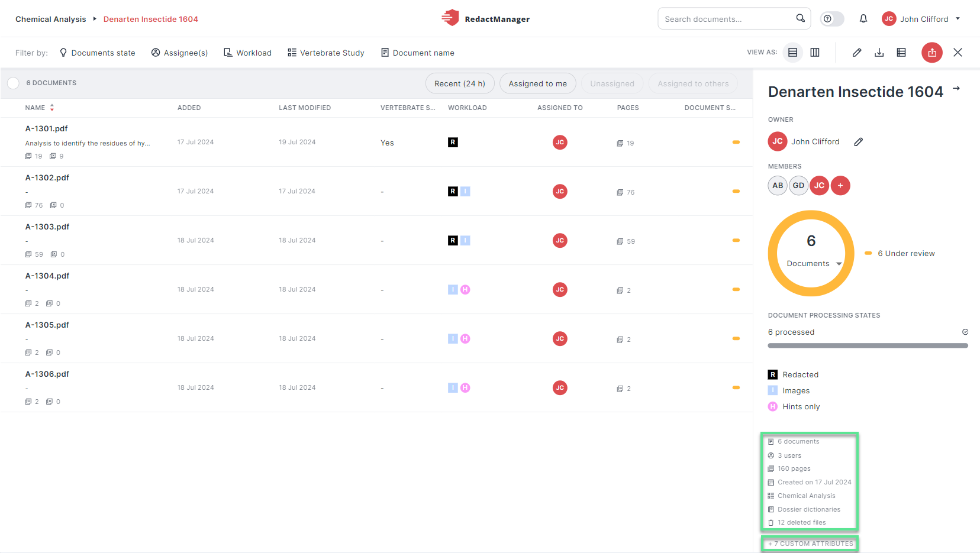Open Workload filter
The height and width of the screenshot is (553, 980).
[x=247, y=53]
